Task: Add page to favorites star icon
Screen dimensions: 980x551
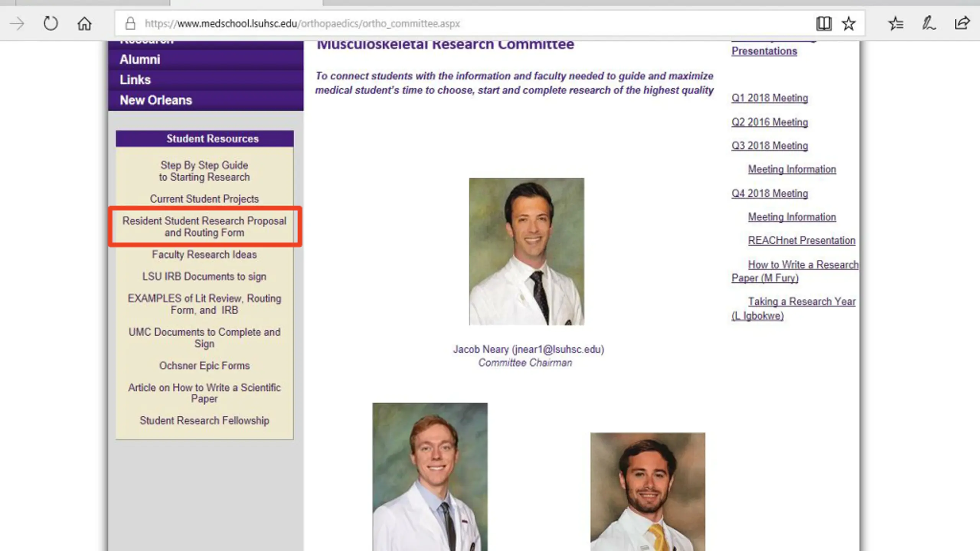Action: [849, 24]
